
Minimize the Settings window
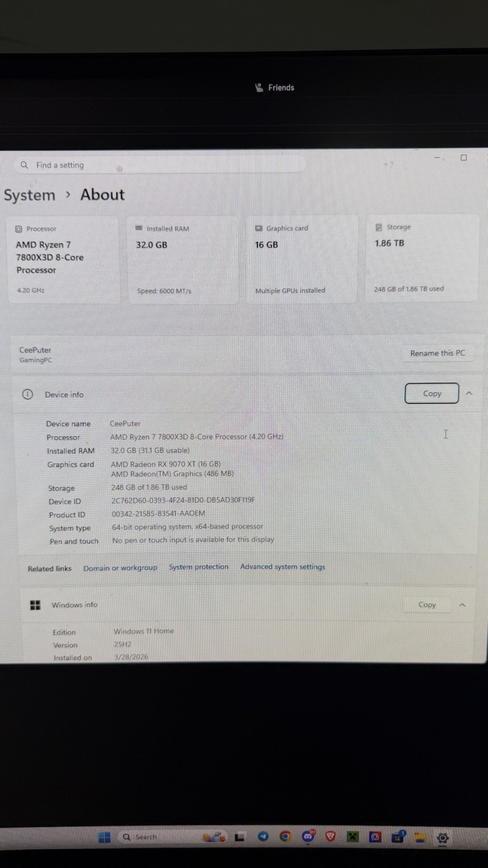pyautogui.click(x=437, y=158)
